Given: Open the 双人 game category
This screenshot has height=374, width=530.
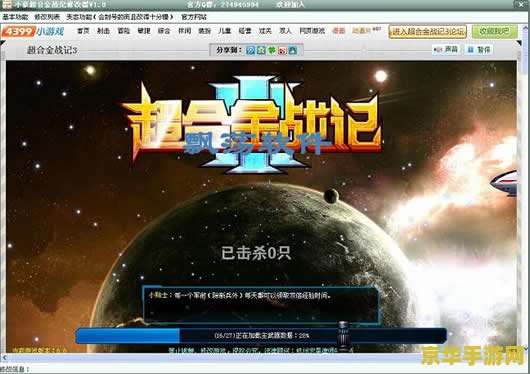Looking at the screenshot, I should [285, 31].
